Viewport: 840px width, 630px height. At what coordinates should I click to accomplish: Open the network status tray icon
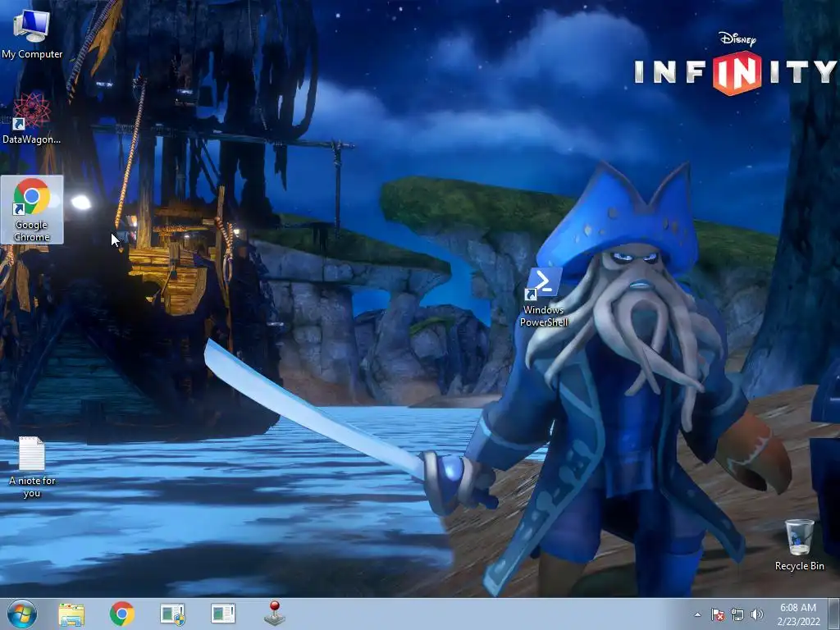[x=737, y=614]
